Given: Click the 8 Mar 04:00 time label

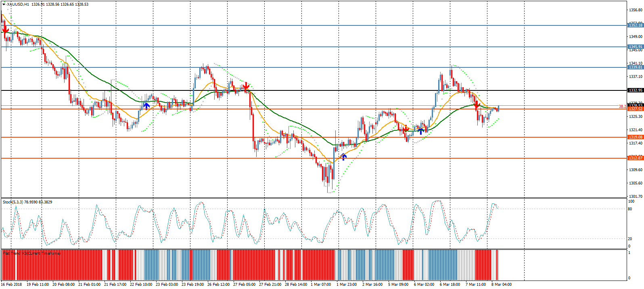Looking at the screenshot, I should (x=501, y=285).
